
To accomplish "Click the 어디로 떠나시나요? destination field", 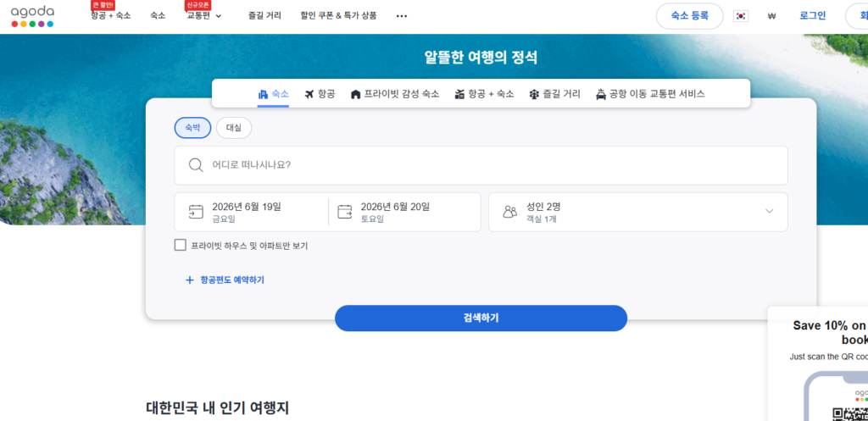I will (481, 165).
